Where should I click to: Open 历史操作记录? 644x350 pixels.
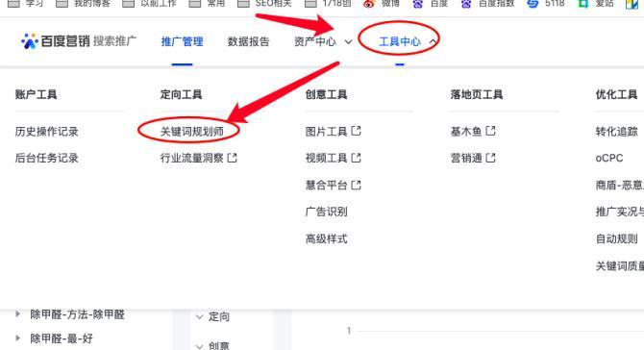click(46, 132)
